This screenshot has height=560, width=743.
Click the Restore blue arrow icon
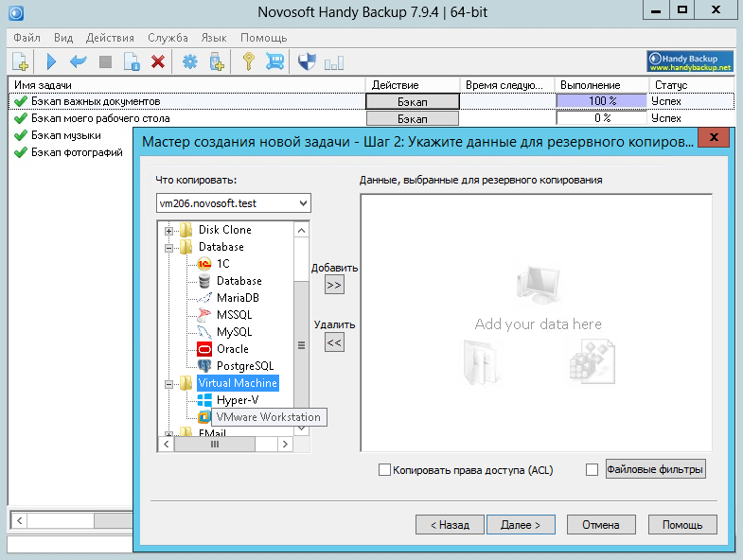click(79, 61)
